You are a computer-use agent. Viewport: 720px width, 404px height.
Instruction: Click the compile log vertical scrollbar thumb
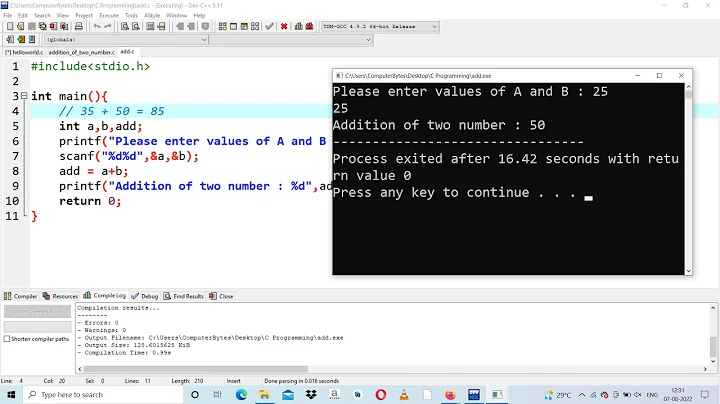click(x=713, y=346)
